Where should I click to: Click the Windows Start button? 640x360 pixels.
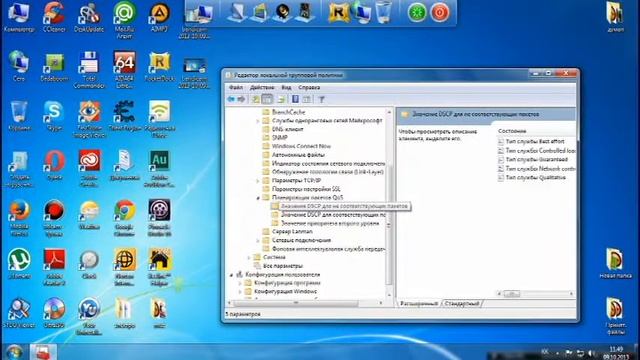click(x=15, y=352)
